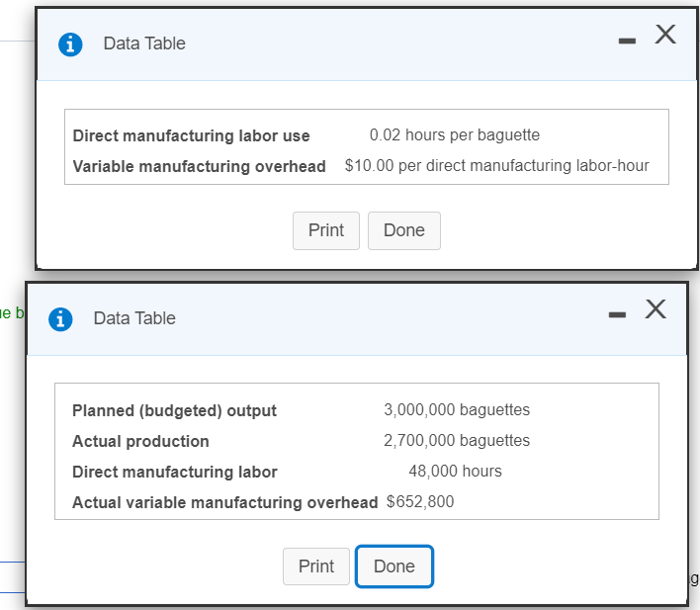This screenshot has height=610, width=700.
Task: Select the '0.02 hours per baguette' value
Action: click(455, 134)
